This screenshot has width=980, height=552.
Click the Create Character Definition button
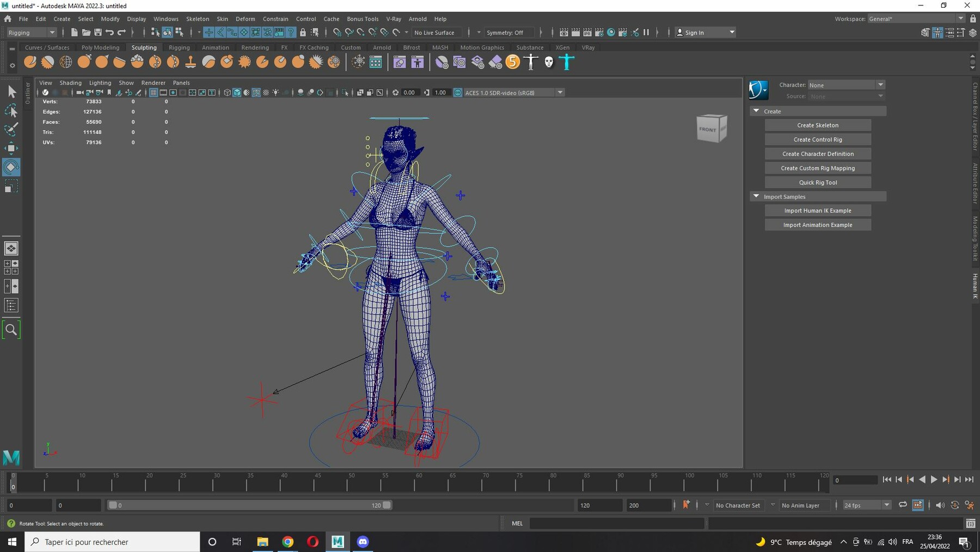[818, 154]
